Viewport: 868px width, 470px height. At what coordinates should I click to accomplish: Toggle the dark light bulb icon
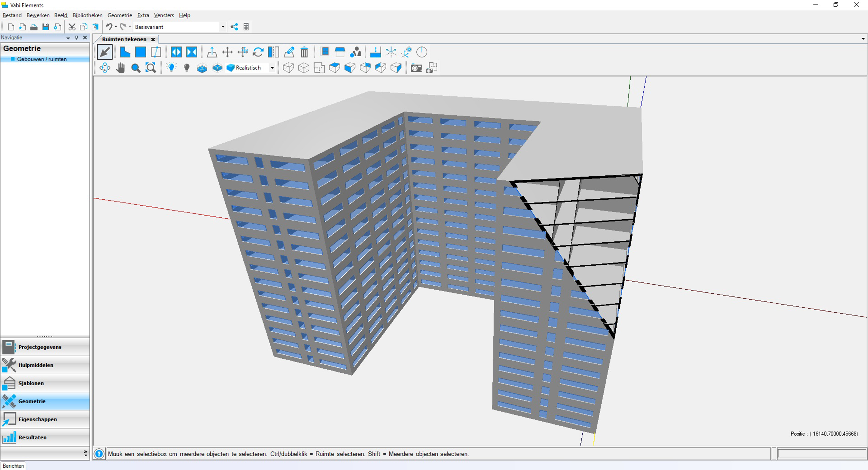(187, 68)
